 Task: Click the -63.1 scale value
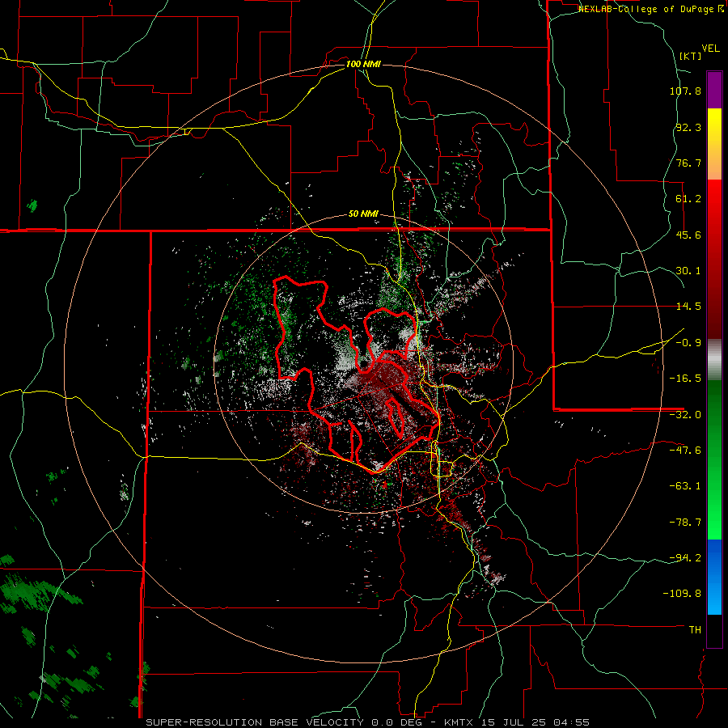[685, 486]
